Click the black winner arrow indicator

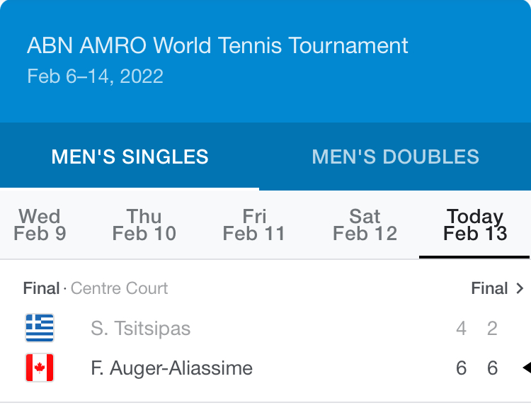click(x=526, y=368)
